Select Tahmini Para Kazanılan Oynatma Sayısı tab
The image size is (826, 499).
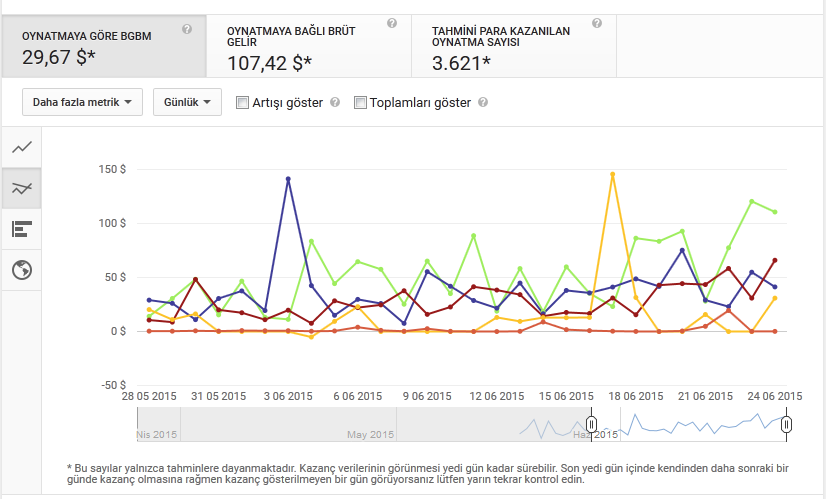pos(514,46)
